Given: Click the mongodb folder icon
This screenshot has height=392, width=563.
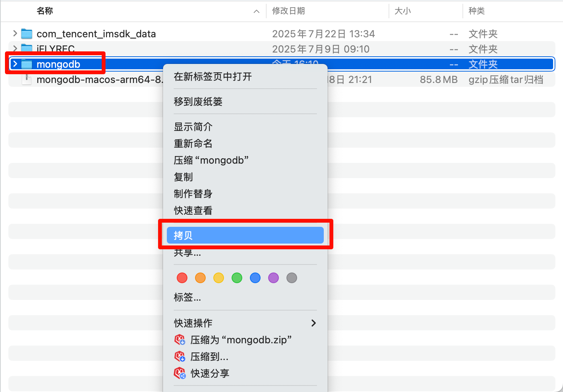Looking at the screenshot, I should (27, 64).
